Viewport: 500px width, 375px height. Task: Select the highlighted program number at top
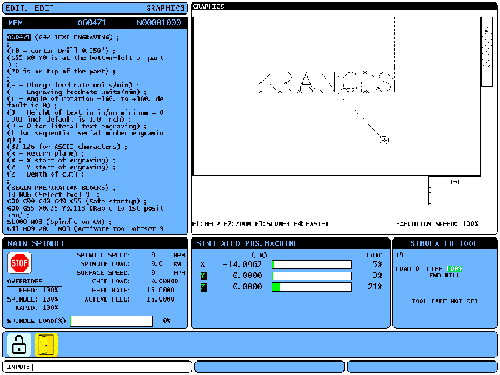pyautogui.click(x=19, y=37)
